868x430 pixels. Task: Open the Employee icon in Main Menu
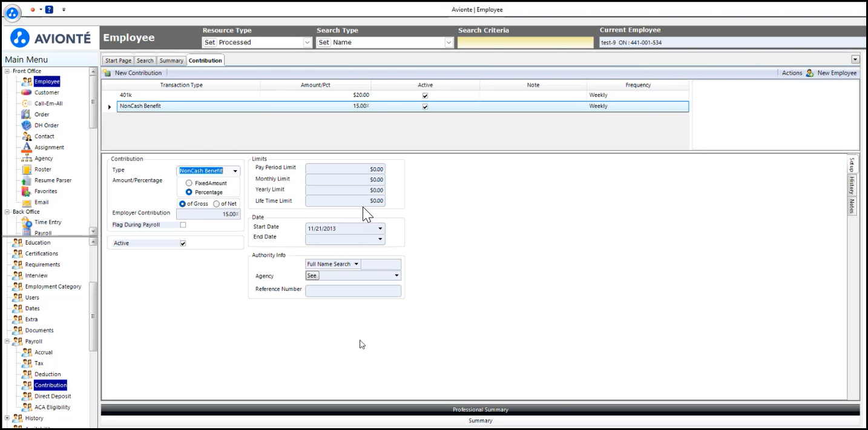click(27, 81)
